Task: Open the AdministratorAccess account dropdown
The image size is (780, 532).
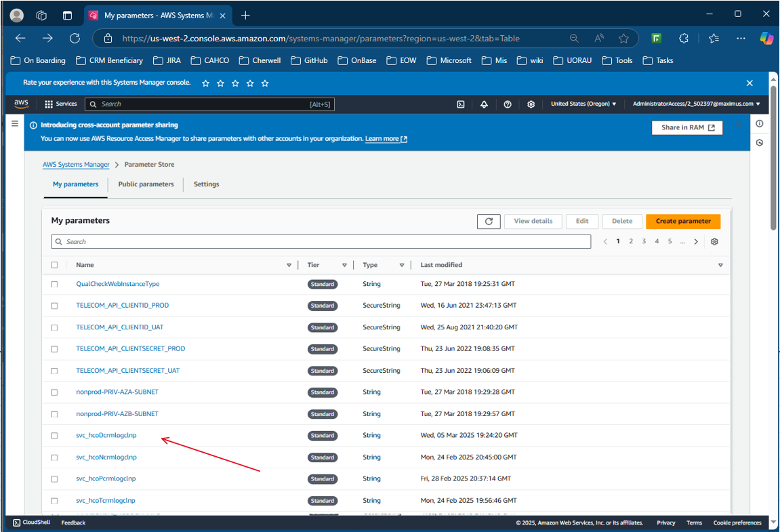Action: (x=697, y=104)
